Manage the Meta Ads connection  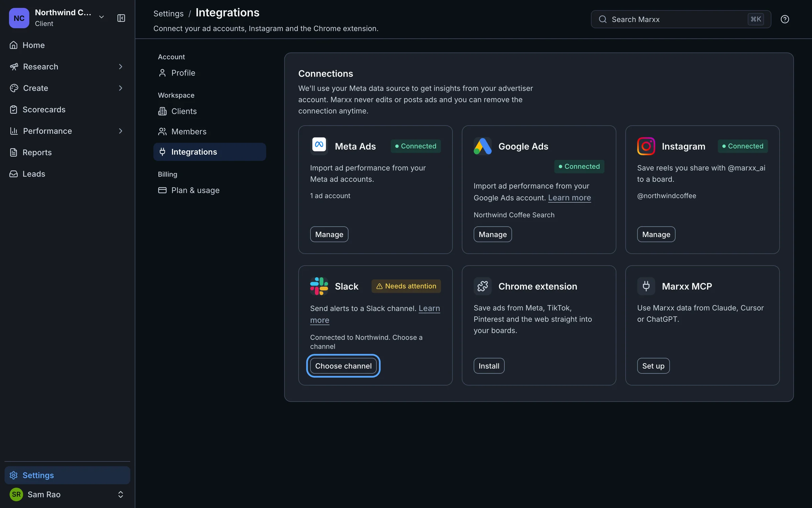click(329, 234)
